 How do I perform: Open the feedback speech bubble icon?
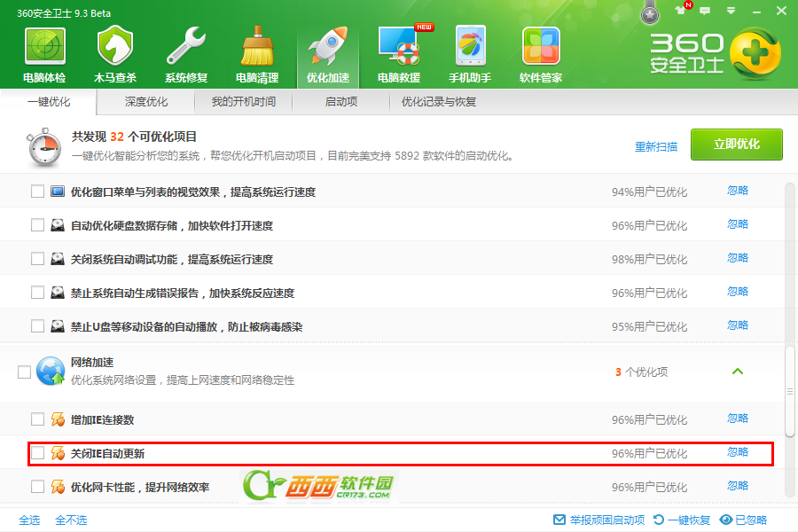[705, 11]
